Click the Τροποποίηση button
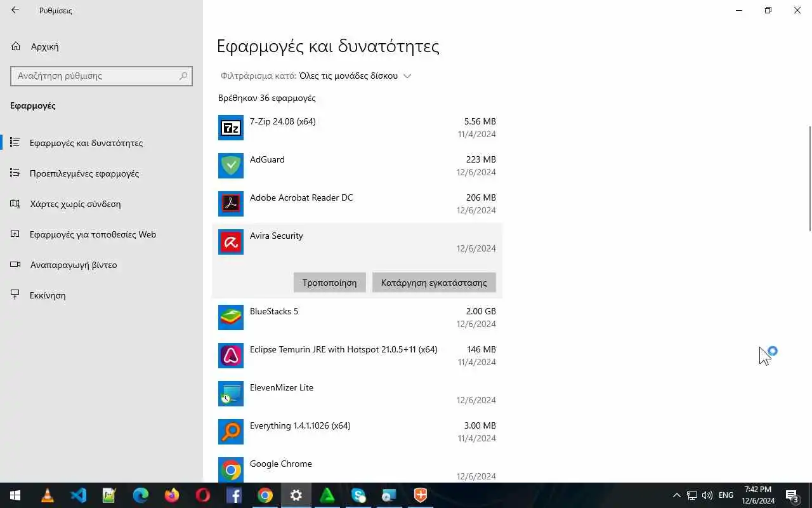The image size is (812, 508). tap(330, 283)
